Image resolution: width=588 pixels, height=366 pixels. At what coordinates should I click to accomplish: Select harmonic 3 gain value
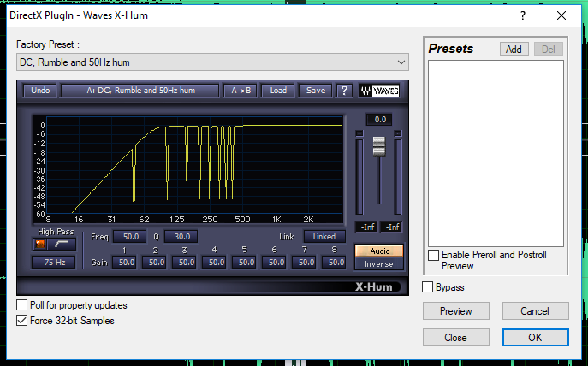coord(185,263)
